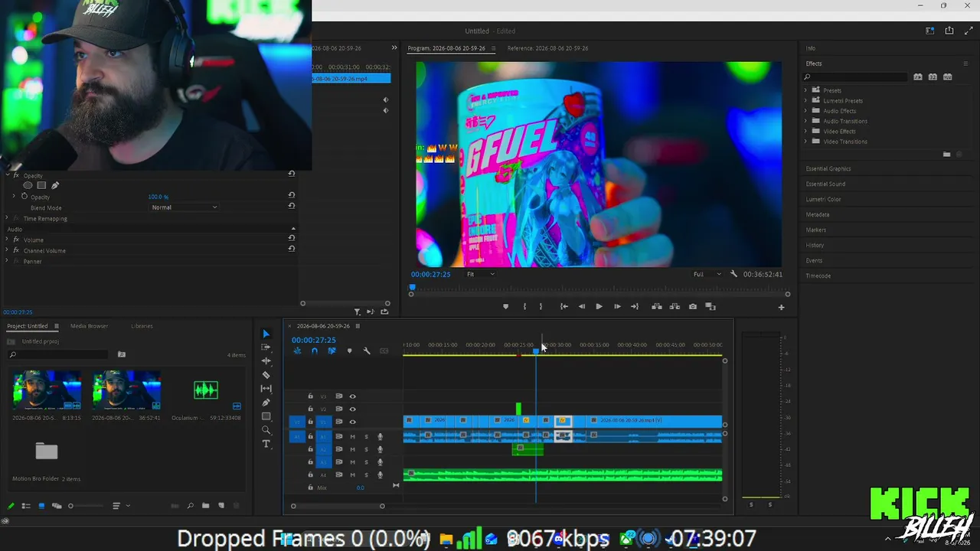The image size is (980, 551).
Task: Hide track V2 with eye icon
Action: (352, 409)
